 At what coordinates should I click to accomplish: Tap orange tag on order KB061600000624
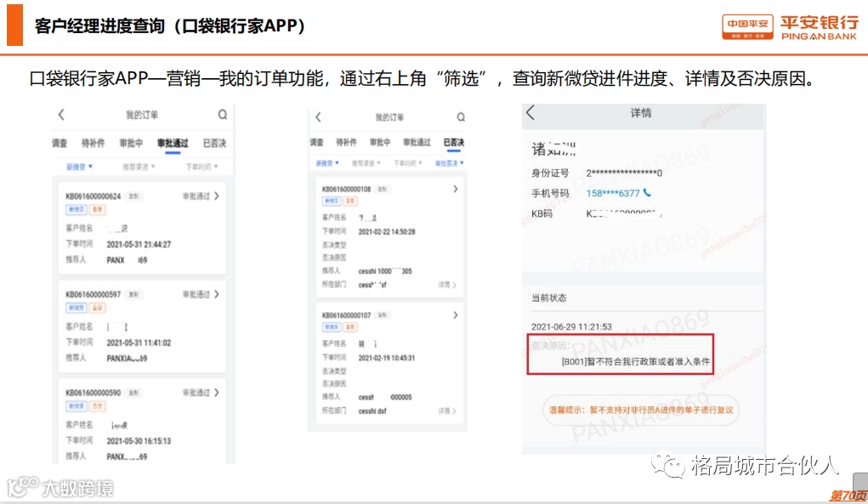pyautogui.click(x=98, y=210)
